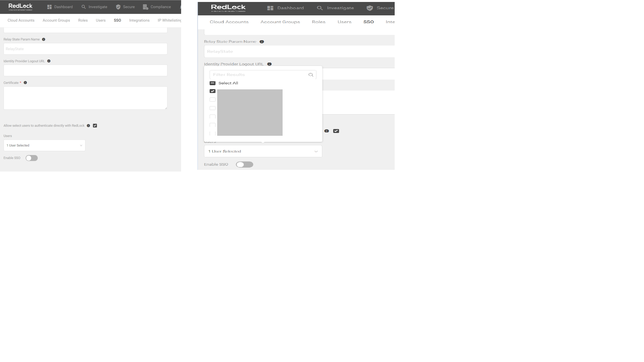Check the Select All checkbox in dropdown
Screen dimensions: 644x362
pos(212,83)
